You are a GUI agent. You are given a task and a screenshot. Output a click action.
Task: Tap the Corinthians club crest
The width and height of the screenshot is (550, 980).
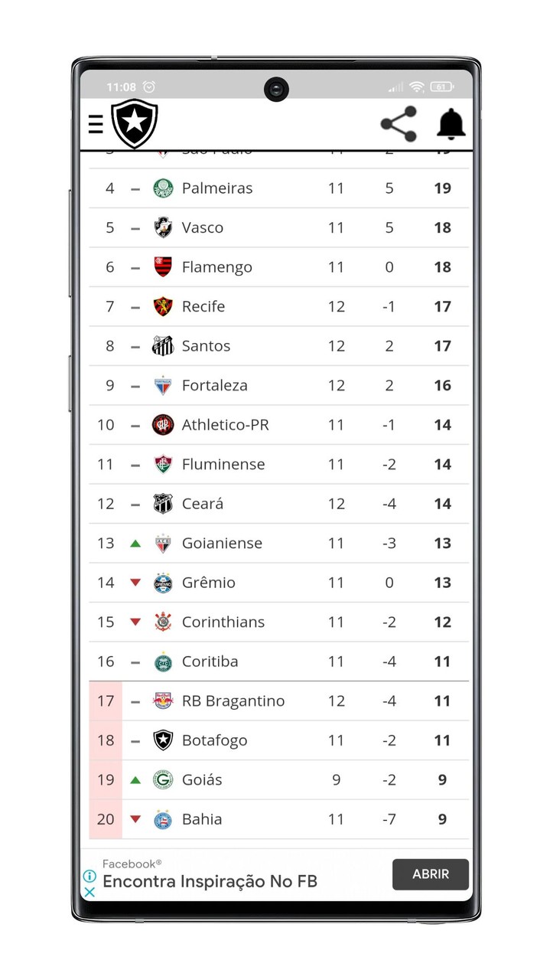(163, 622)
